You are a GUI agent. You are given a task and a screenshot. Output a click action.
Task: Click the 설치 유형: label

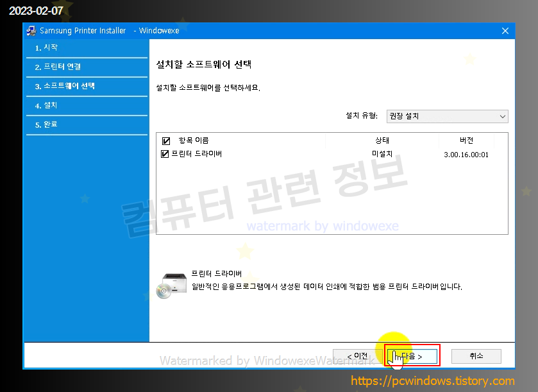click(362, 115)
